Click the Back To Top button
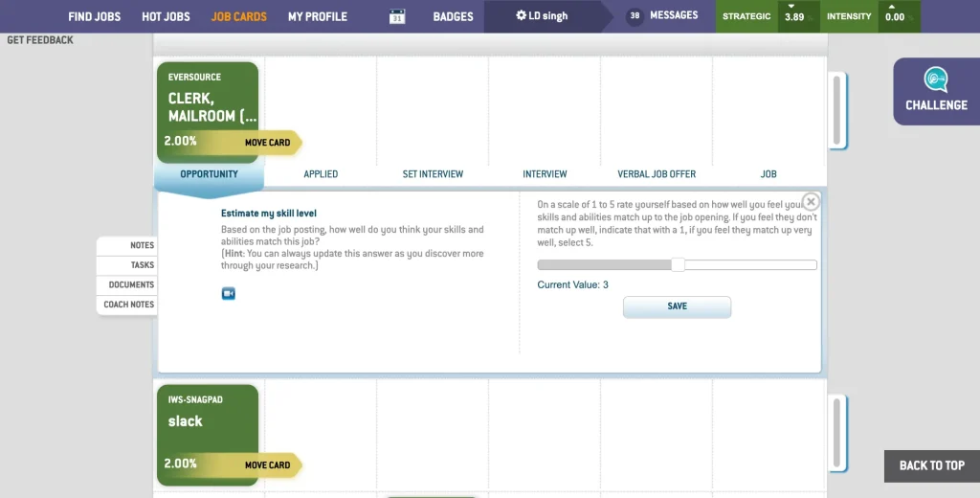Screen dimensions: 980x498 pyautogui.click(x=931, y=465)
